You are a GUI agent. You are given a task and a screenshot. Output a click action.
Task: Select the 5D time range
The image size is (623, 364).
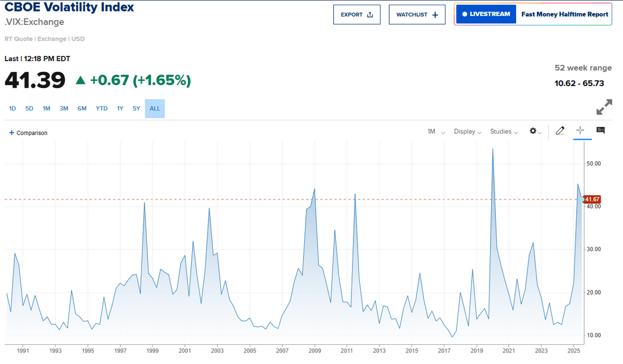click(30, 108)
